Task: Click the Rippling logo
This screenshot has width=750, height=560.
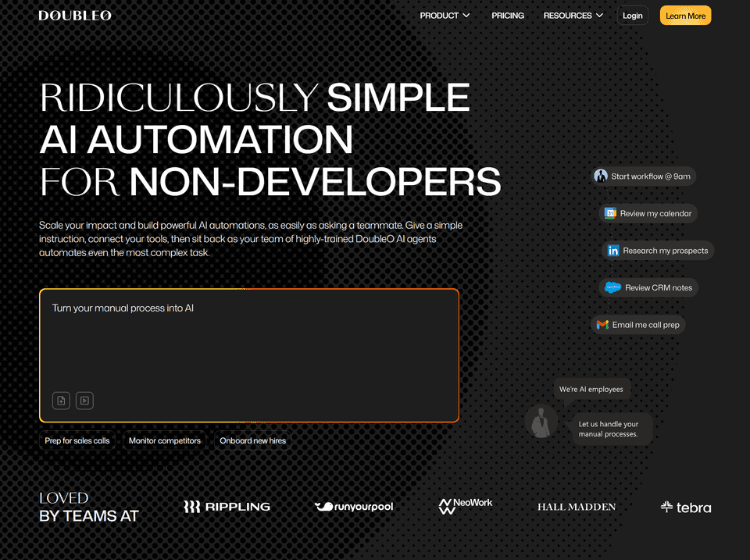Action: pos(227,506)
